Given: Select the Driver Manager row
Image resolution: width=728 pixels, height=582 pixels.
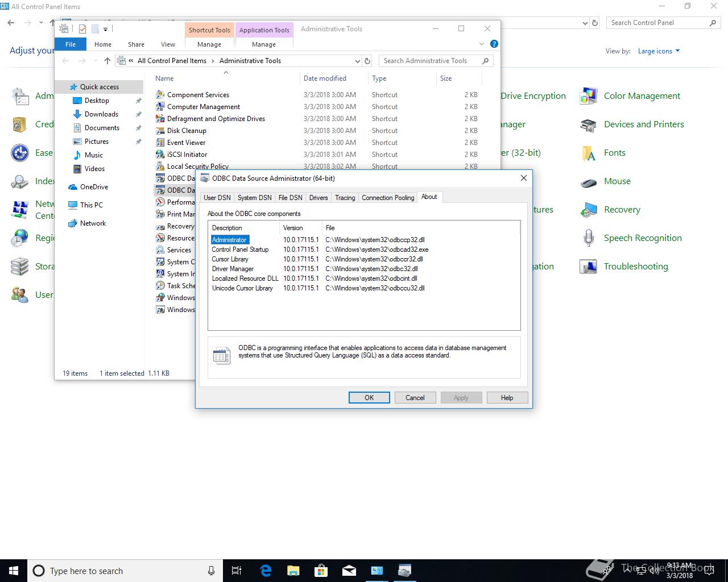Looking at the screenshot, I should (x=364, y=269).
